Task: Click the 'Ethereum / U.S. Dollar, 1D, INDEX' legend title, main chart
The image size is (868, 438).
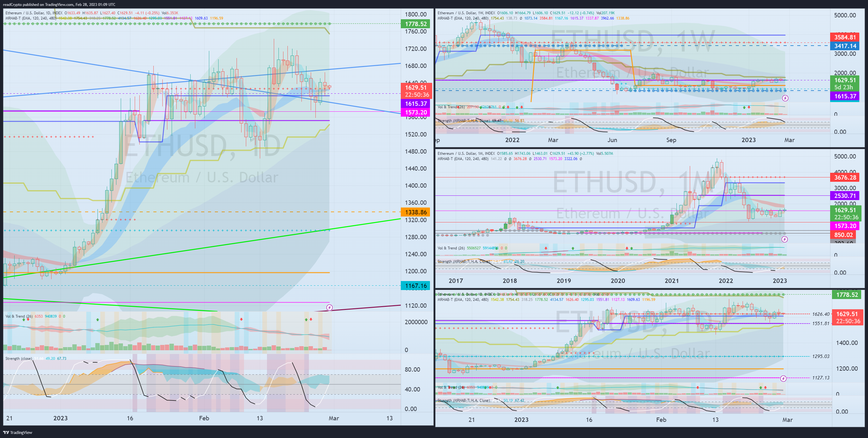Action: [34, 13]
